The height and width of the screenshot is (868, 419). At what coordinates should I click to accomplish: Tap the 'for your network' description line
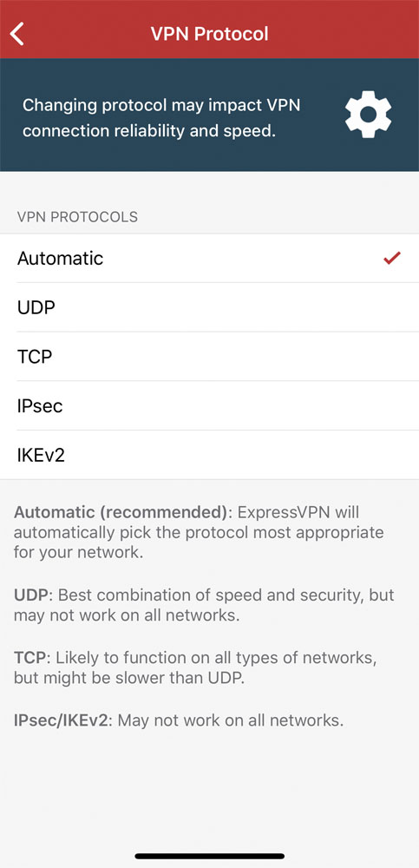pyautogui.click(x=79, y=552)
